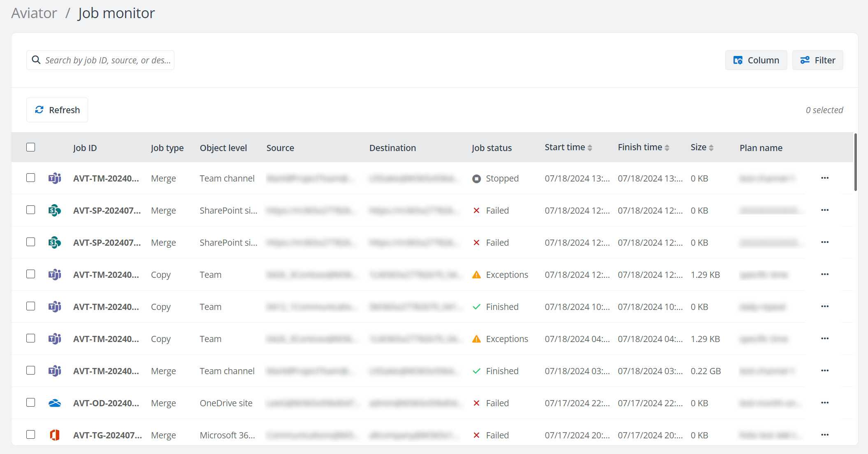The width and height of the screenshot is (868, 454).
Task: Click the circular refresh arrows icon
Action: 39,109
